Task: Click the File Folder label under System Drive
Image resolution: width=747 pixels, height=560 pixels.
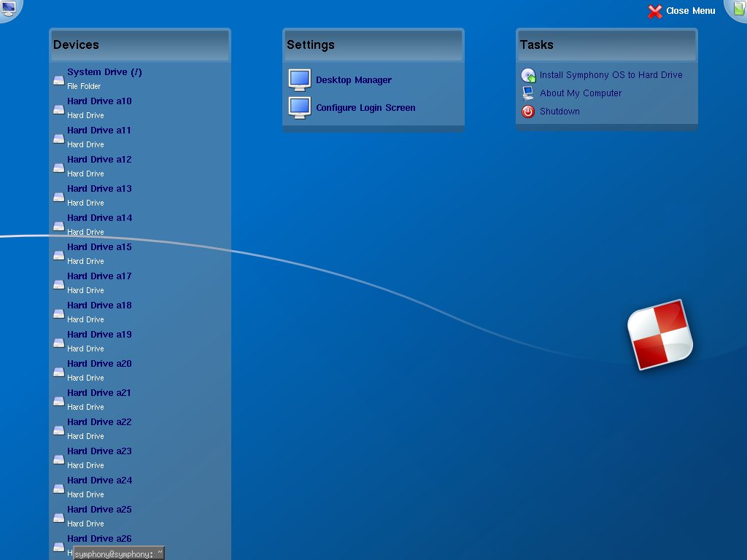Action: (84, 86)
